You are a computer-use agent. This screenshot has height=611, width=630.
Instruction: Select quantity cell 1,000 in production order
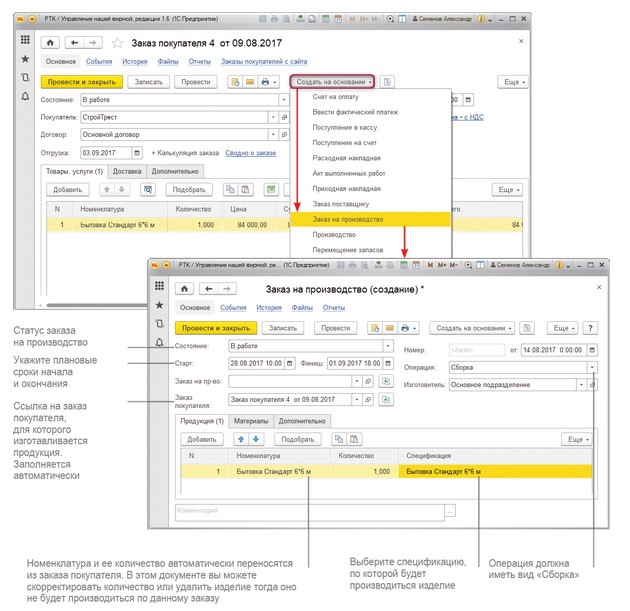pos(365,472)
